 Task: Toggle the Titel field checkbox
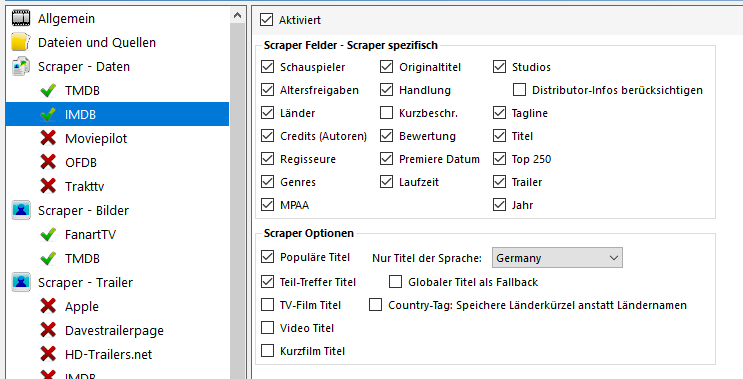click(x=499, y=136)
